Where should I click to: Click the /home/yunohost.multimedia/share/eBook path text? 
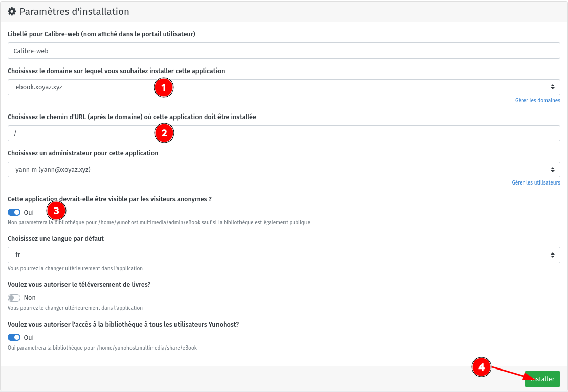click(x=147, y=348)
